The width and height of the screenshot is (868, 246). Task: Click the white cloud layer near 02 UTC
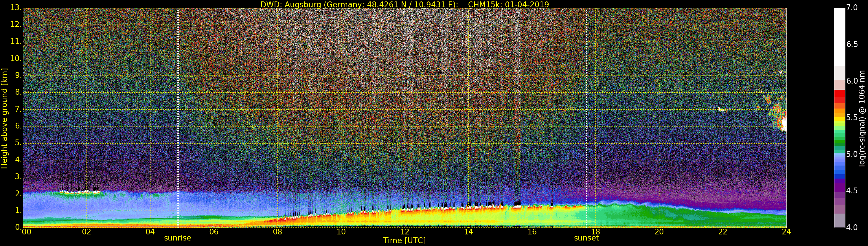(82, 192)
